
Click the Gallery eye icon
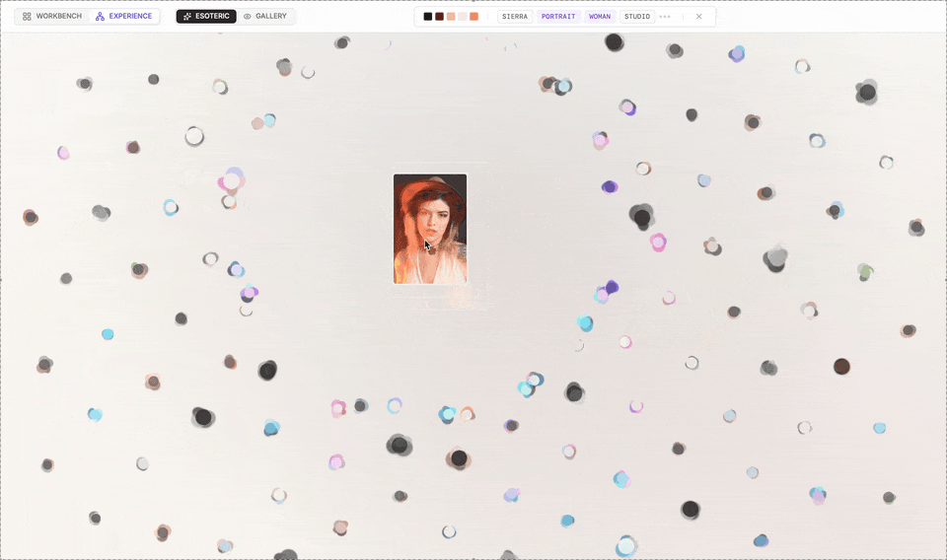tap(247, 17)
